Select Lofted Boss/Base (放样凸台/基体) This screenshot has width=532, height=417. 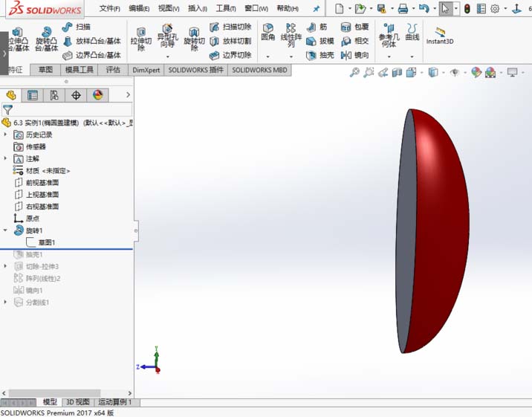point(92,41)
